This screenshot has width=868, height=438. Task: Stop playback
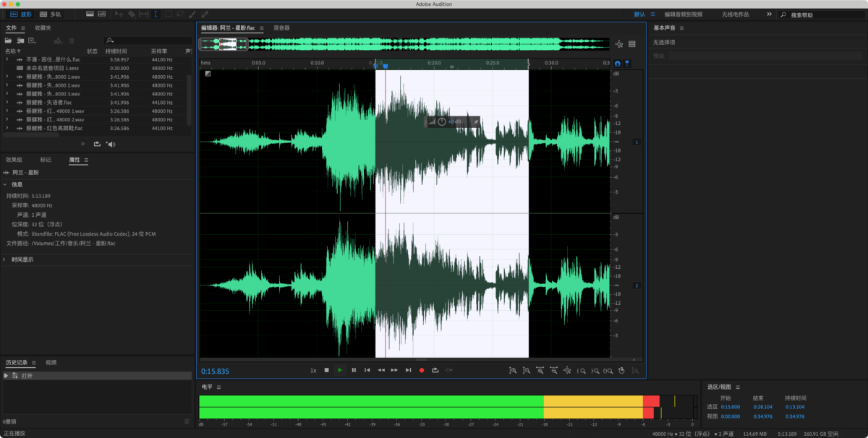click(326, 370)
